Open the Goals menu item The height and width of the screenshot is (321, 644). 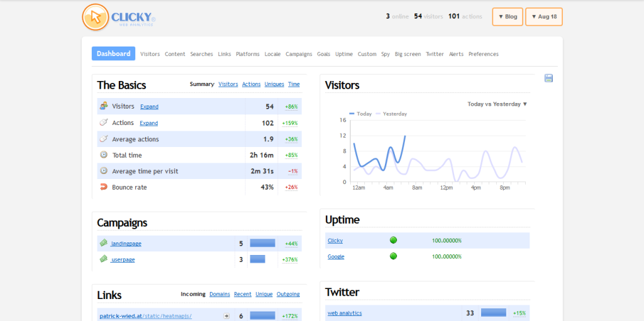[324, 54]
